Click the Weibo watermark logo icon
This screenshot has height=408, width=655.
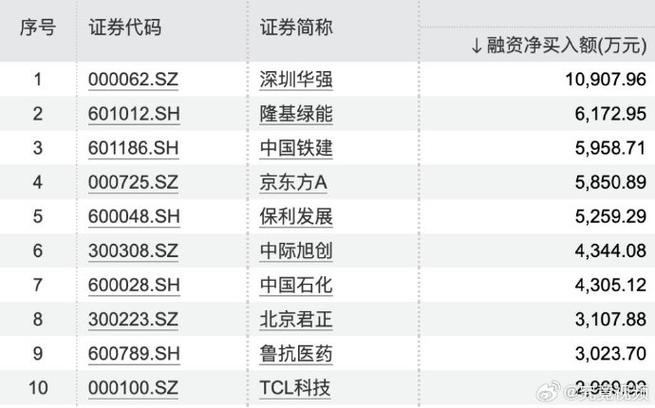click(x=548, y=392)
